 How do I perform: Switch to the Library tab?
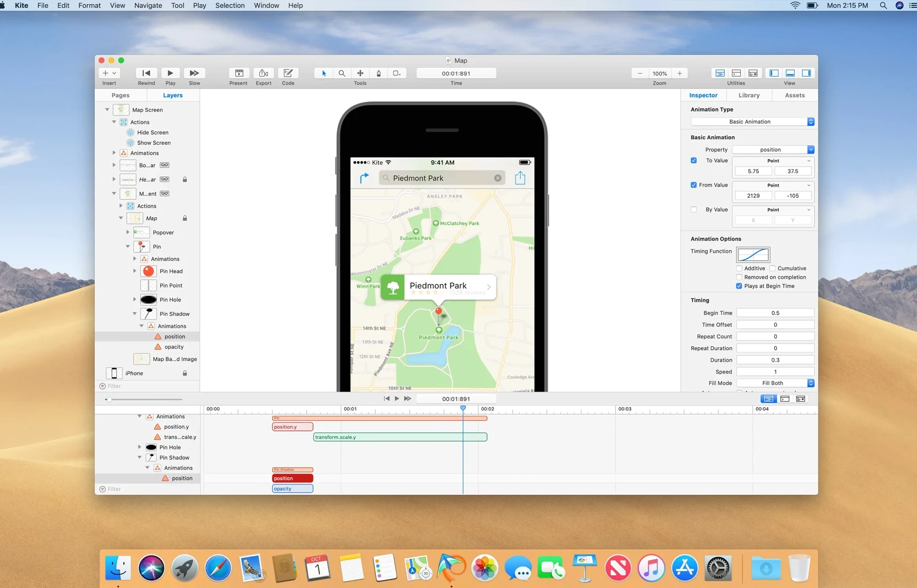click(x=749, y=95)
